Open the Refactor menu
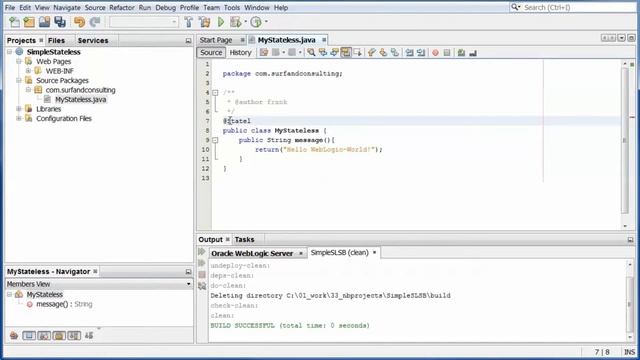Image resolution: width=640 pixels, height=360 pixels. coord(122,7)
